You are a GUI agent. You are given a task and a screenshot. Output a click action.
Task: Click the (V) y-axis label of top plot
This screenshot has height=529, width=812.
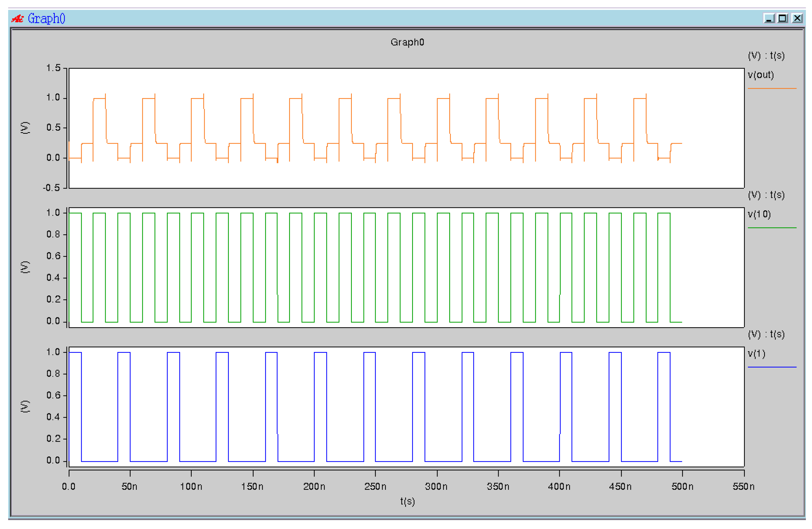click(x=25, y=128)
